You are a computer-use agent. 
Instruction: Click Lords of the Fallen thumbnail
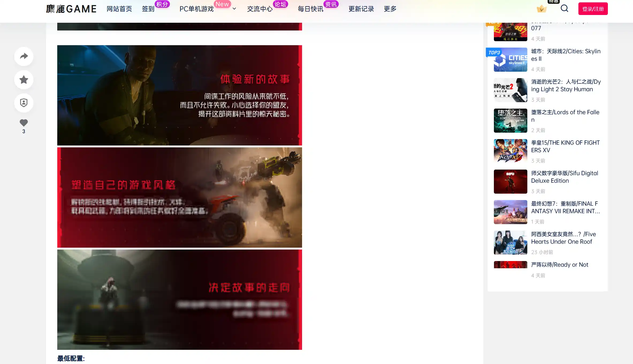pyautogui.click(x=510, y=121)
